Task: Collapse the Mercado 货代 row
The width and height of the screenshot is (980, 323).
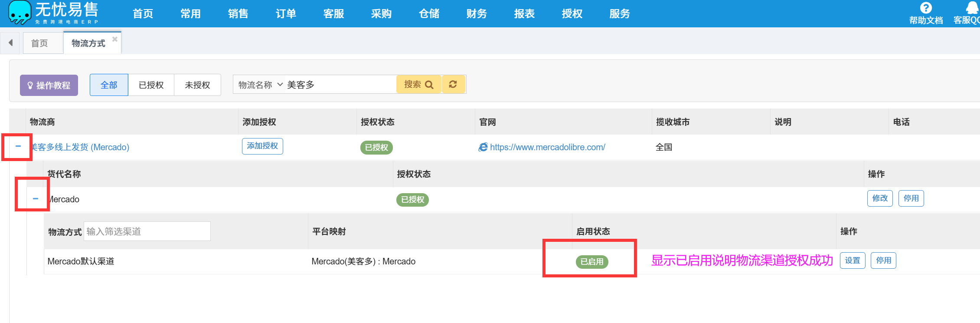Action: 36,198
